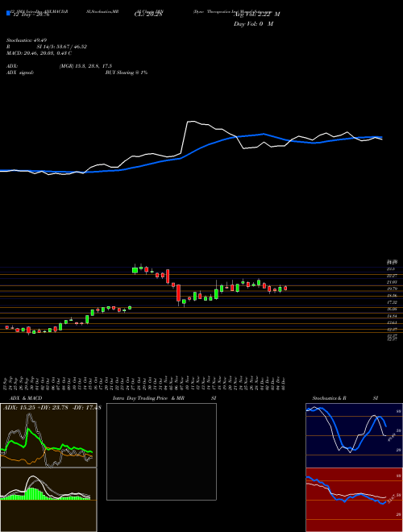Click the 'Stochastics & R' panel title
The image size is (403, 532).
tap(329, 398)
